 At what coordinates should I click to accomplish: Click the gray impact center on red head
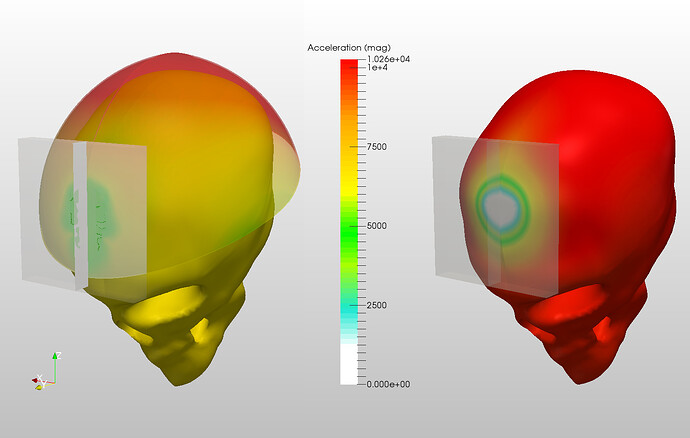coord(500,206)
